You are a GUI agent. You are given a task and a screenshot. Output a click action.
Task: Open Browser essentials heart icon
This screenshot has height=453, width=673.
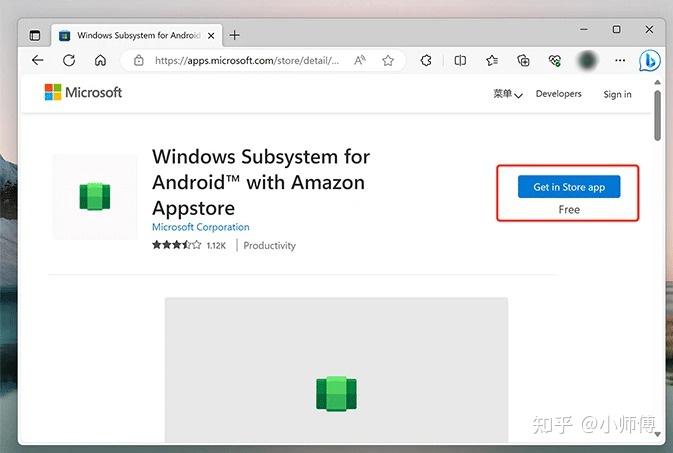tap(555, 61)
